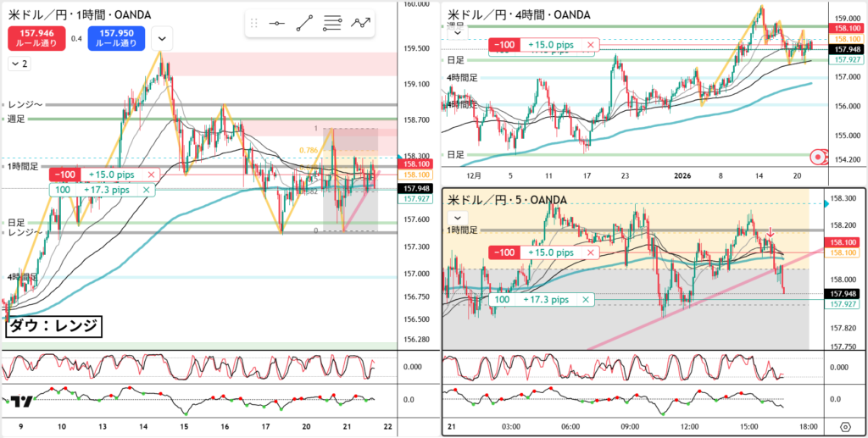Select the zigzag path drawing tool
Image resolution: width=868 pixels, height=438 pixels.
[x=362, y=25]
